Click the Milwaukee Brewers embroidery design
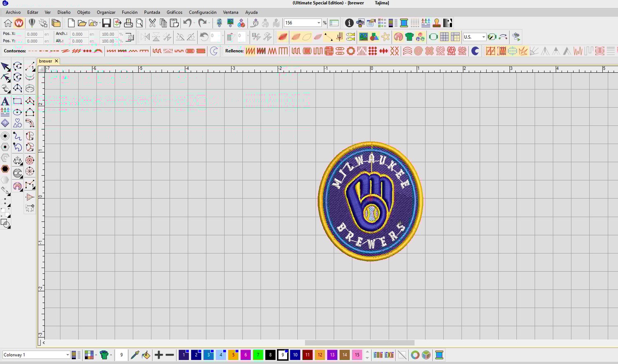The height and width of the screenshot is (364, 618). pos(371,201)
